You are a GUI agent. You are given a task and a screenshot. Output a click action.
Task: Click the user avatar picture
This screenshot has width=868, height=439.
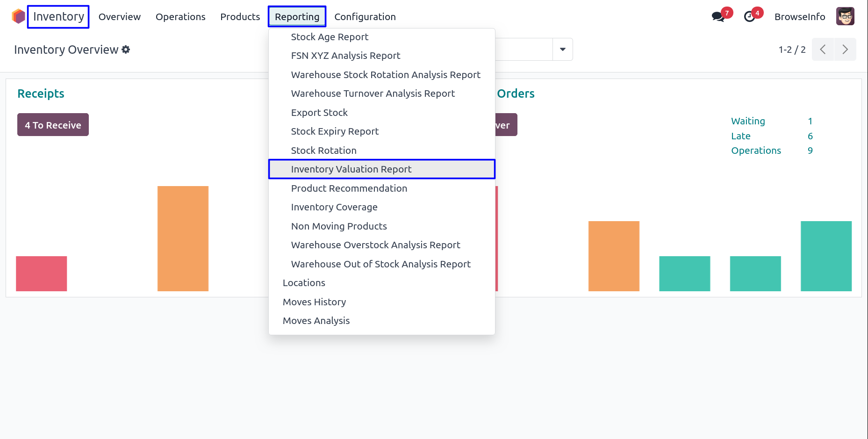tap(845, 16)
